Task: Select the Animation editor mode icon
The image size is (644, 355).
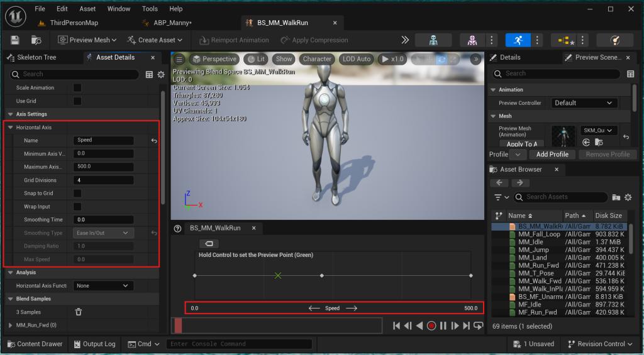Action: click(x=518, y=40)
